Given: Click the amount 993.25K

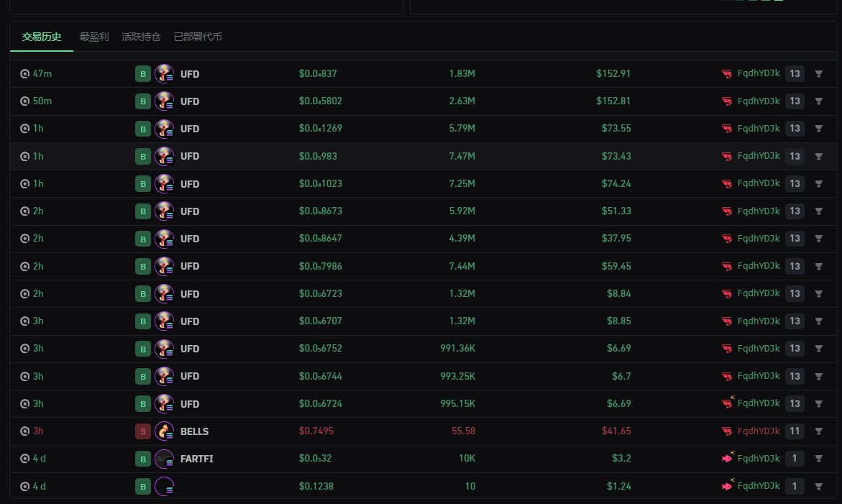Looking at the screenshot, I should (457, 376).
